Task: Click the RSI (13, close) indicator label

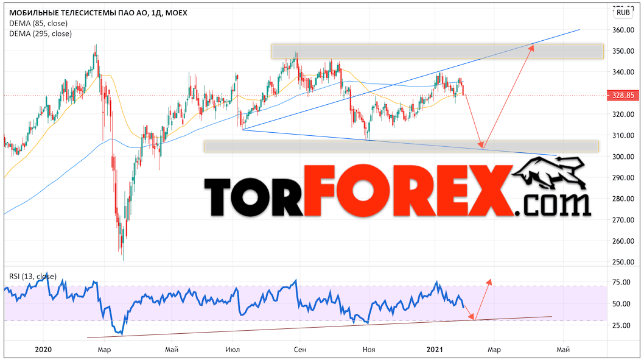Action: [x=33, y=276]
